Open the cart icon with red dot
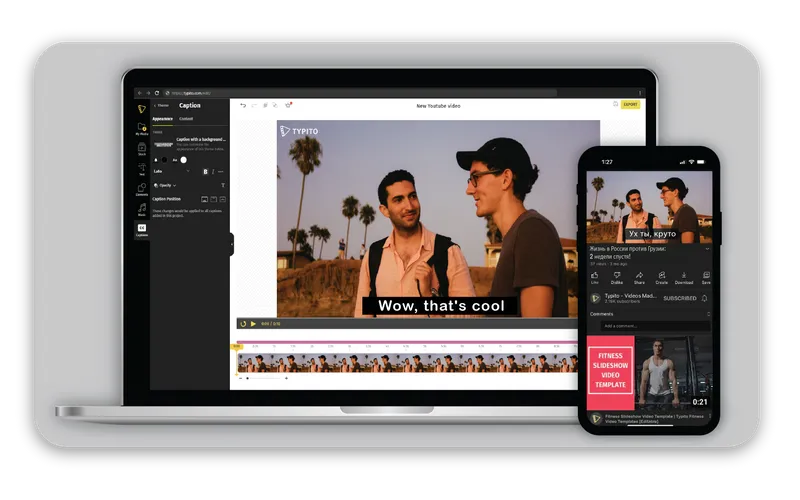Viewport: 800px width, 500px height. [288, 105]
